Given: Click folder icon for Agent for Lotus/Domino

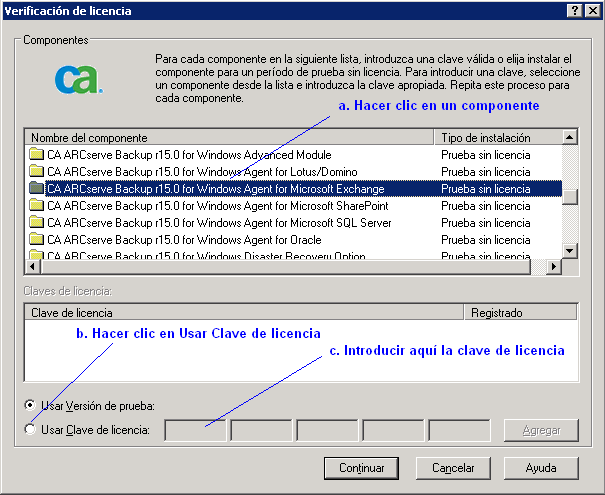Looking at the screenshot, I should (37, 172).
